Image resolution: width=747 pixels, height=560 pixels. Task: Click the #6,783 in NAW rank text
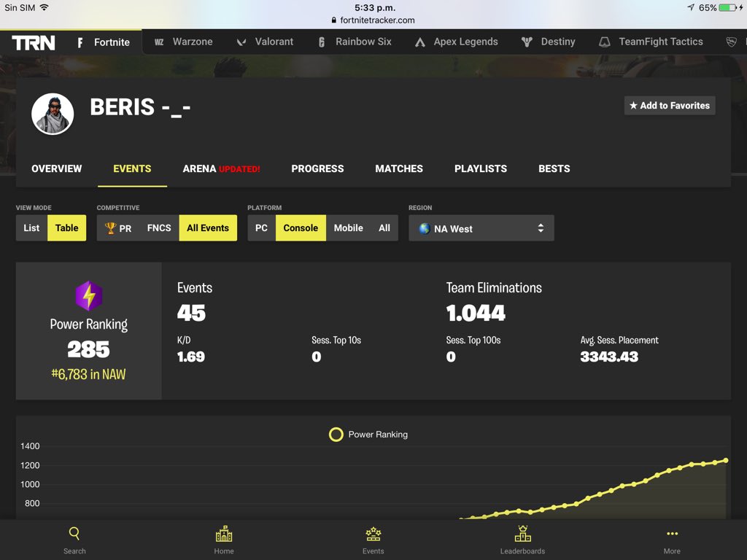pyautogui.click(x=88, y=374)
